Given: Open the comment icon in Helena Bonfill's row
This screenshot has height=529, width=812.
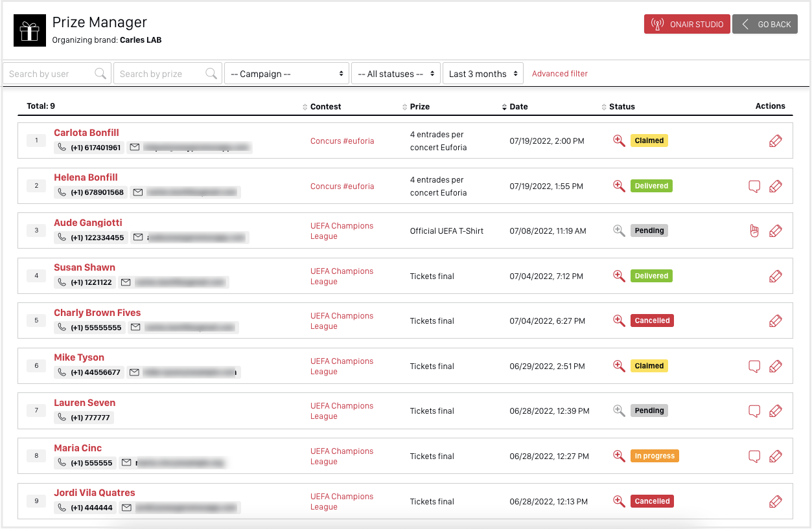Looking at the screenshot, I should (754, 186).
